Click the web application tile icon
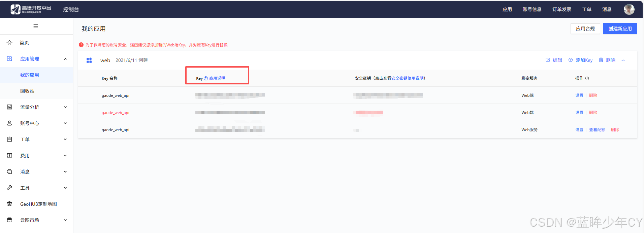The width and height of the screenshot is (644, 233). click(x=89, y=60)
